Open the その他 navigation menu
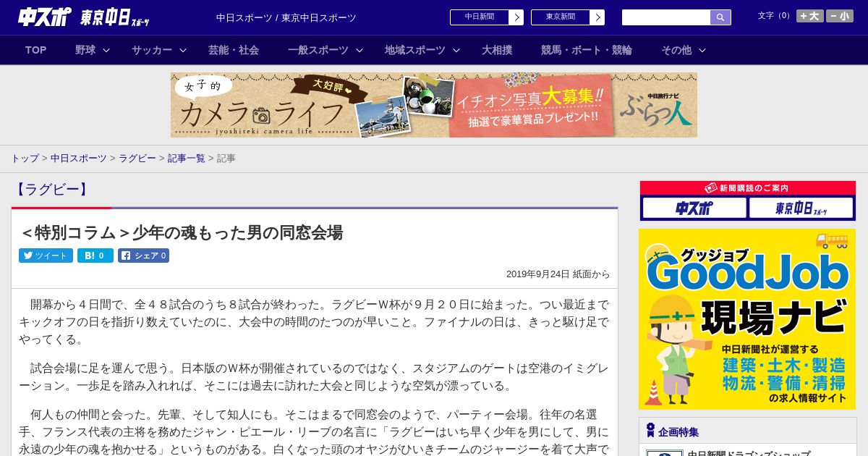Viewport: 868px width, 456px height. 676,50
